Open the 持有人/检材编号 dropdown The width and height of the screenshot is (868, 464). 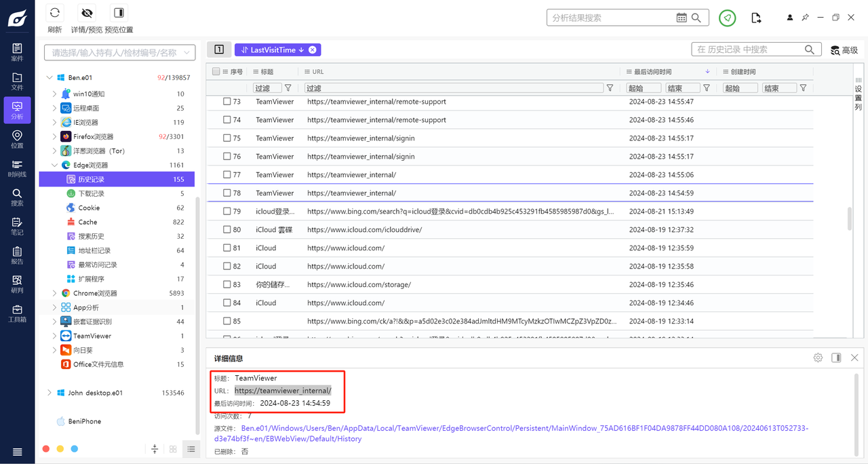(120, 52)
